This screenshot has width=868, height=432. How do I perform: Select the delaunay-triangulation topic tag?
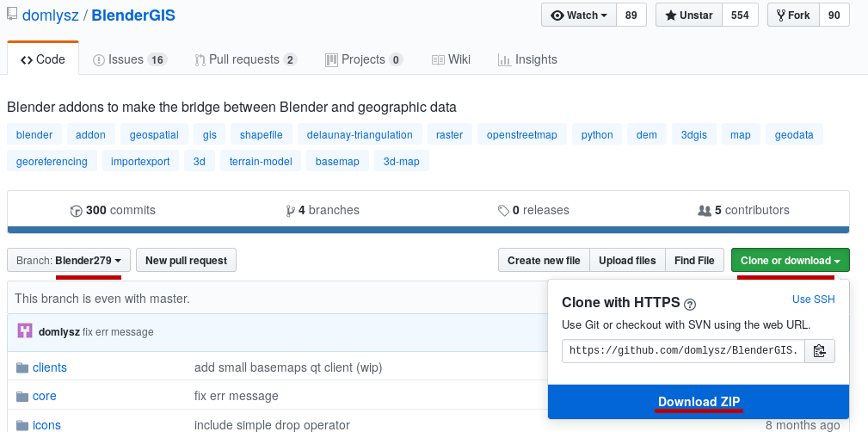pos(360,134)
